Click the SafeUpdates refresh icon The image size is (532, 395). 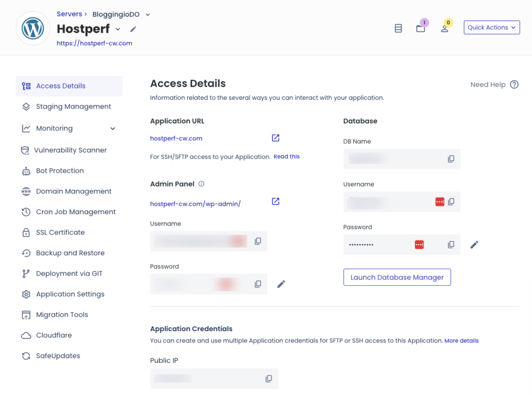point(26,356)
